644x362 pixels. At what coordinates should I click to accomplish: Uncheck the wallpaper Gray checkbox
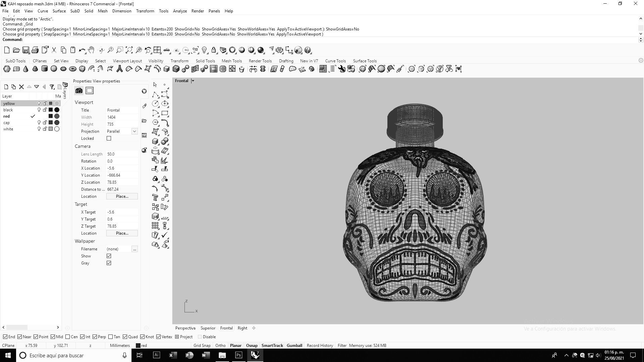coord(109,263)
